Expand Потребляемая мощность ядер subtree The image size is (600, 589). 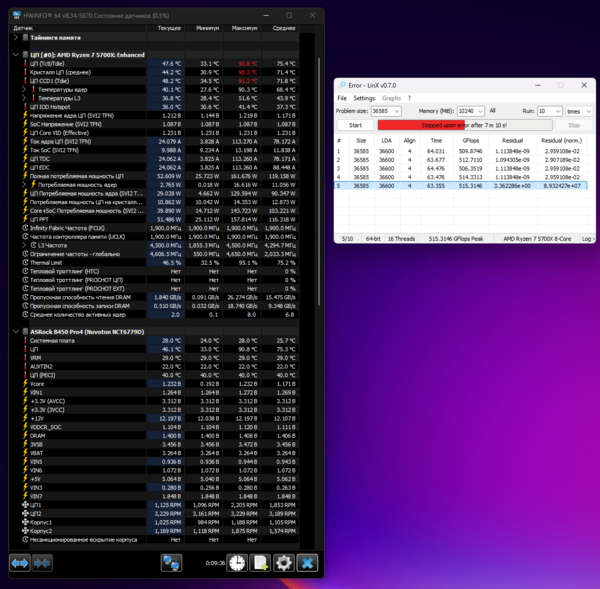click(x=24, y=184)
